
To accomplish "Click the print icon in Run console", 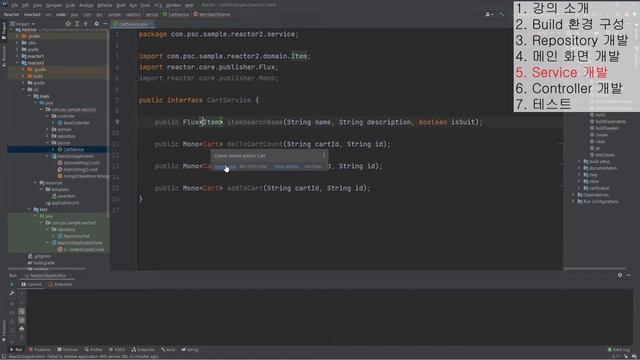I will click(22, 329).
